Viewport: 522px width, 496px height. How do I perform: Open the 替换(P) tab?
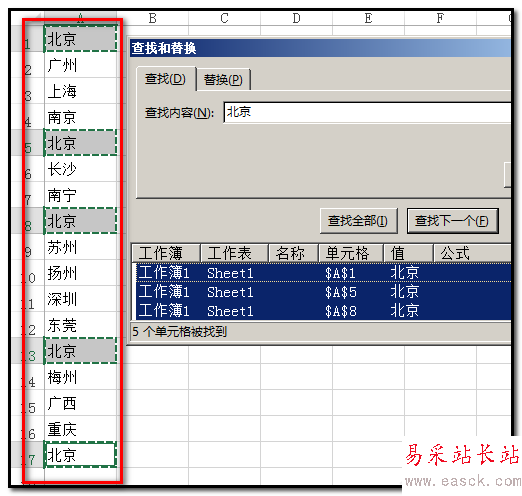point(223,80)
